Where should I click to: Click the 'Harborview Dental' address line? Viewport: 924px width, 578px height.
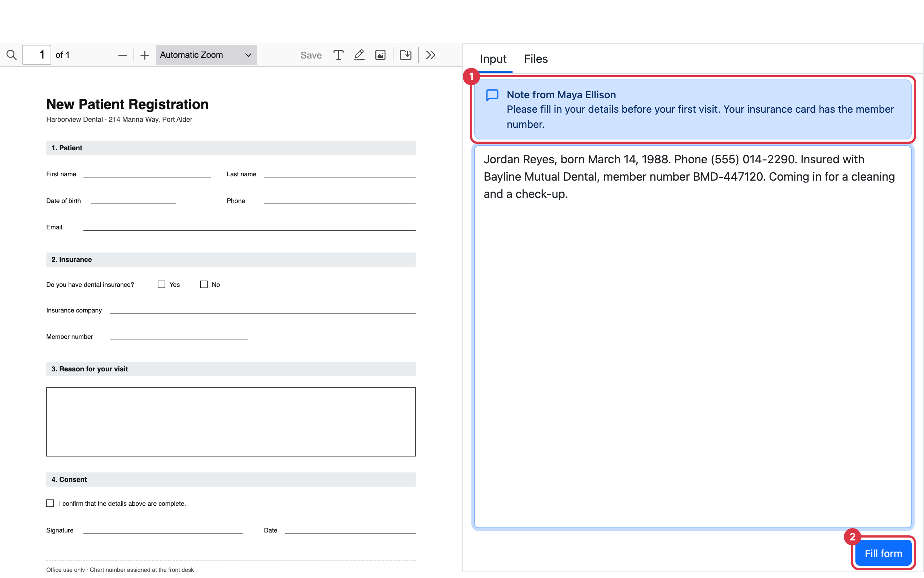pyautogui.click(x=119, y=119)
